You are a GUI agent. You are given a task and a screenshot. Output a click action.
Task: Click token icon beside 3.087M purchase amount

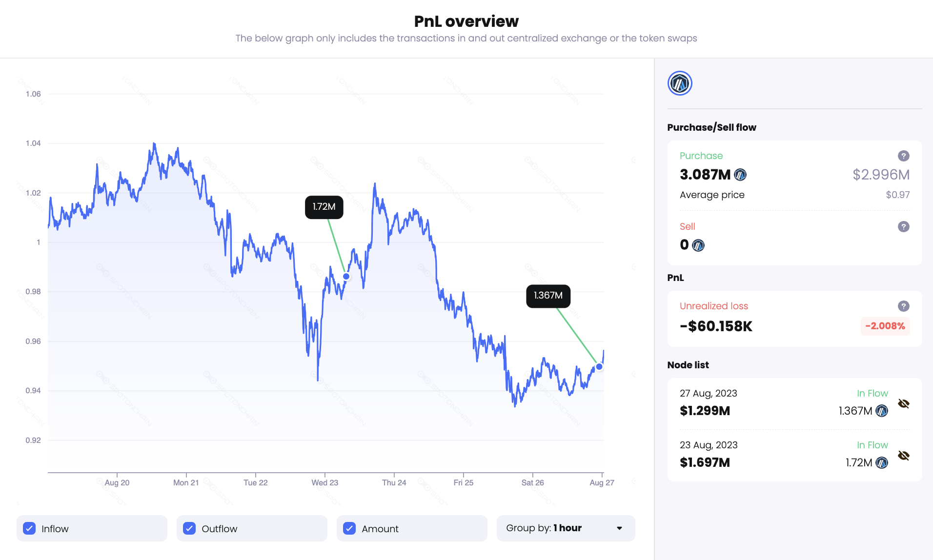(740, 175)
